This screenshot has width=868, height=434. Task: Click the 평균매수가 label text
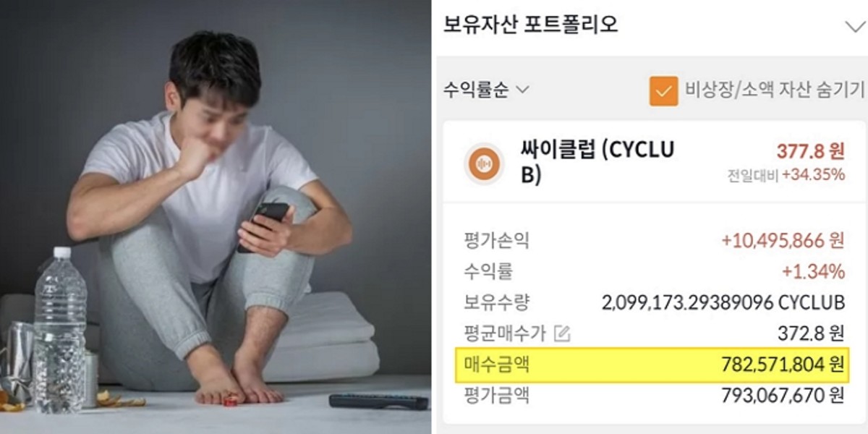[x=505, y=333]
